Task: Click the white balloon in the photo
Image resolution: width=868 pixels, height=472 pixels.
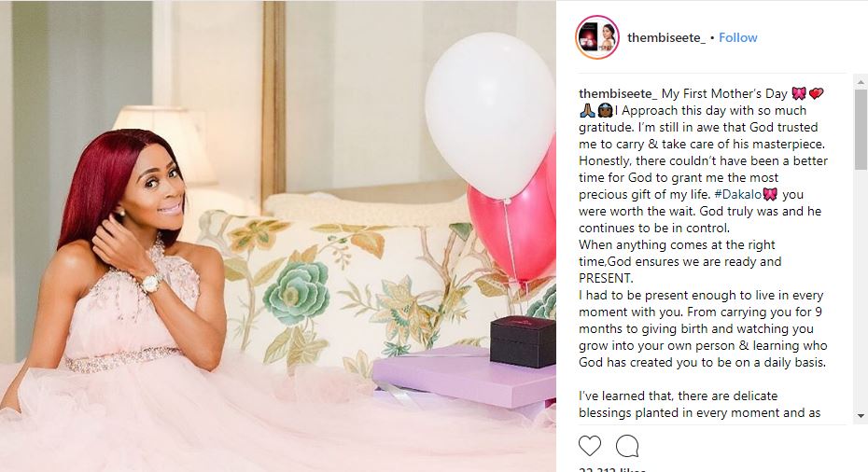Action: pos(490,115)
